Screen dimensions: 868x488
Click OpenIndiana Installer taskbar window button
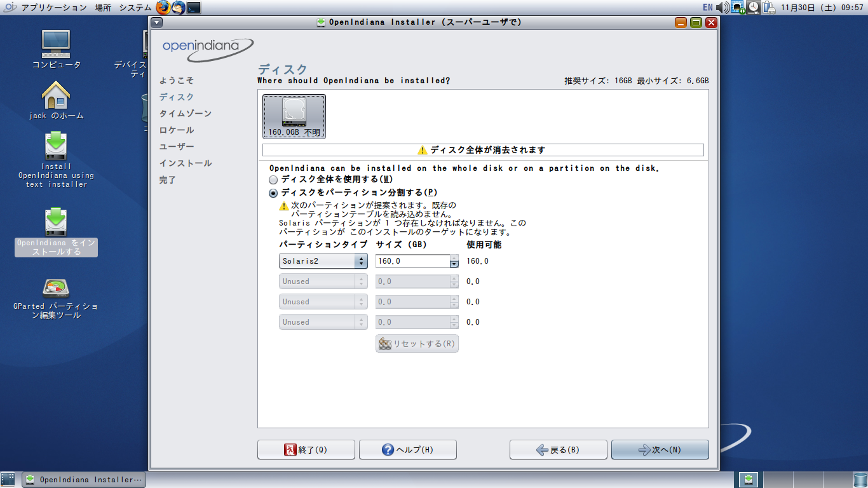pos(84,480)
